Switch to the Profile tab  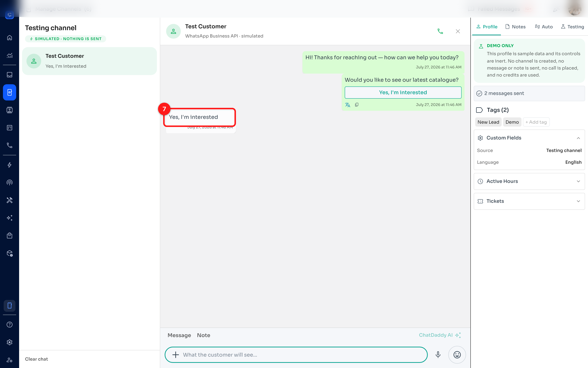(x=487, y=27)
